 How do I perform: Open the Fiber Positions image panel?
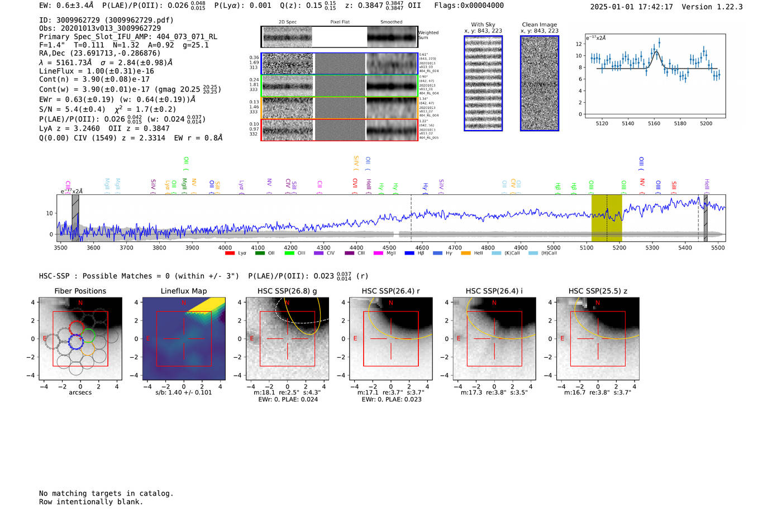(80, 339)
